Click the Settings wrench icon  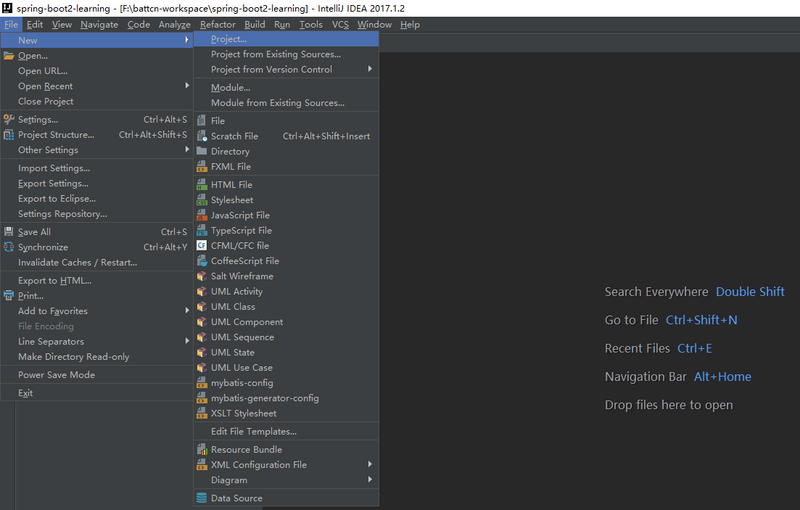click(x=9, y=119)
